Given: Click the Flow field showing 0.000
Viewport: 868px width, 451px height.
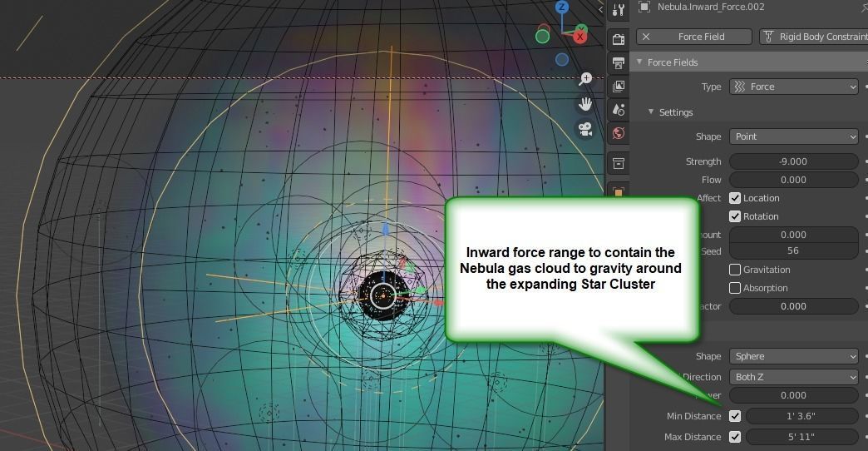Looking at the screenshot, I should (794, 180).
